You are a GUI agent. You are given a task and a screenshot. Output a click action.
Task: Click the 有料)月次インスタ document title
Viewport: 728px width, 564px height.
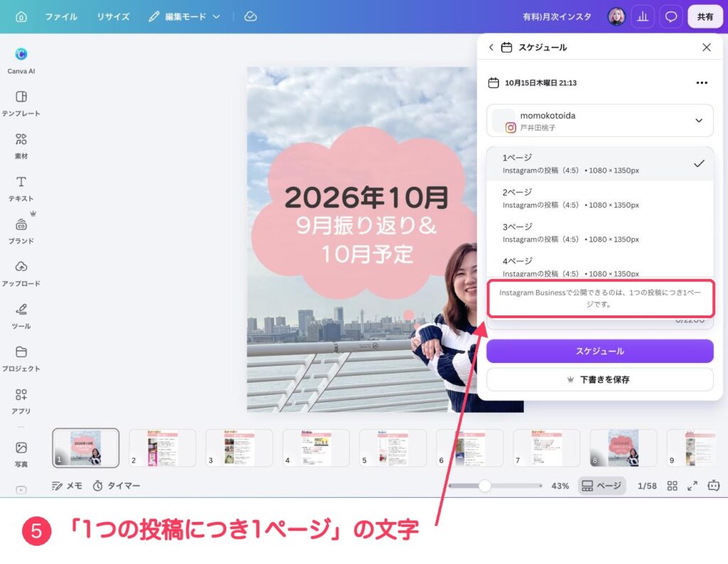pos(557,17)
